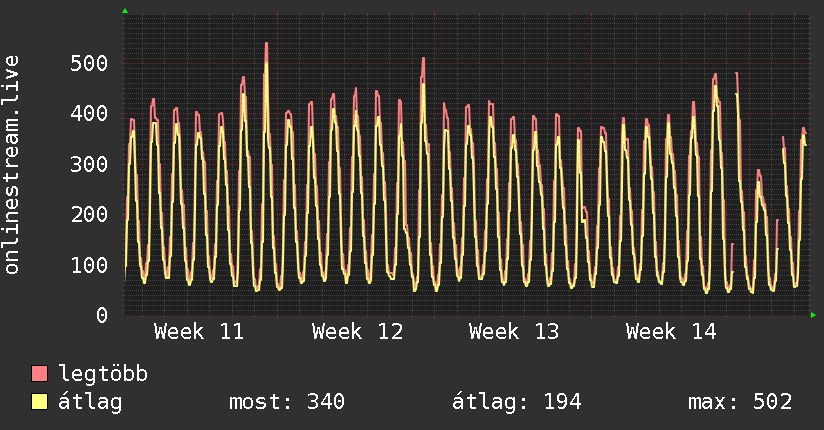Click the 400 y-axis label
The height and width of the screenshot is (430, 824).
pos(89,114)
